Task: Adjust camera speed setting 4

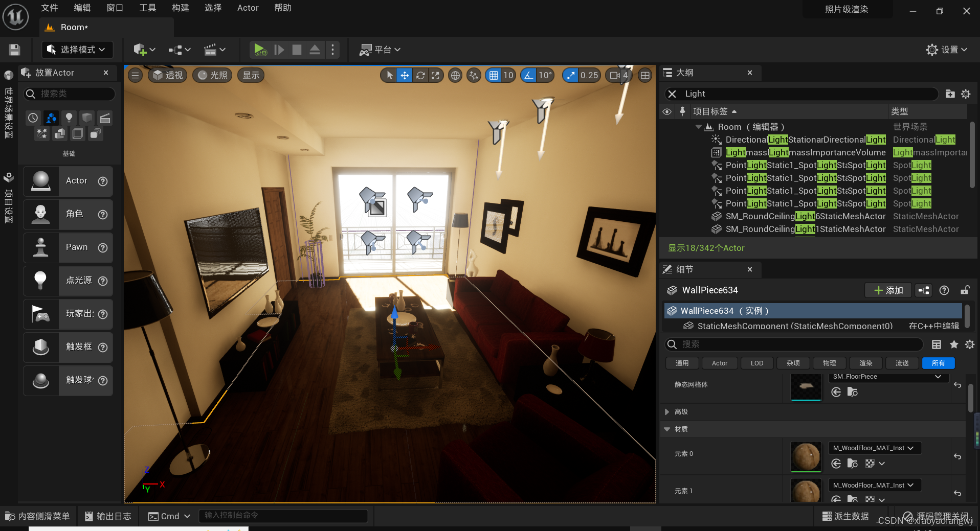Action: pyautogui.click(x=619, y=76)
